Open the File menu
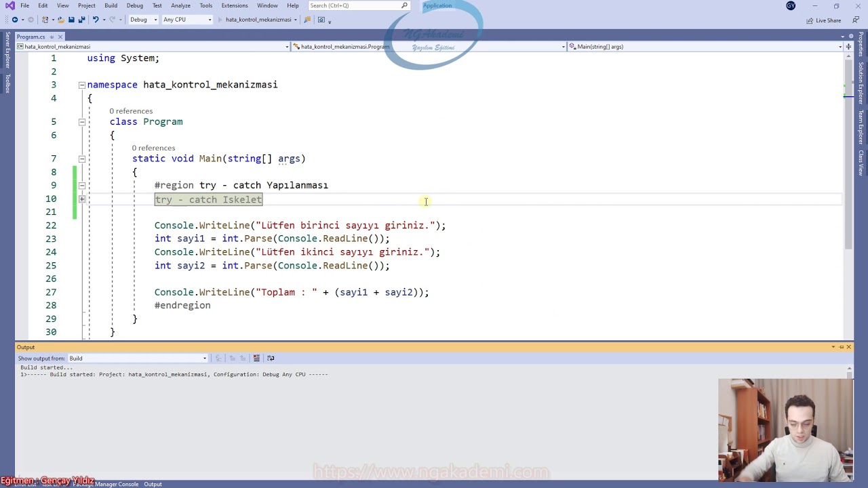The height and width of the screenshot is (488, 868). [x=24, y=5]
